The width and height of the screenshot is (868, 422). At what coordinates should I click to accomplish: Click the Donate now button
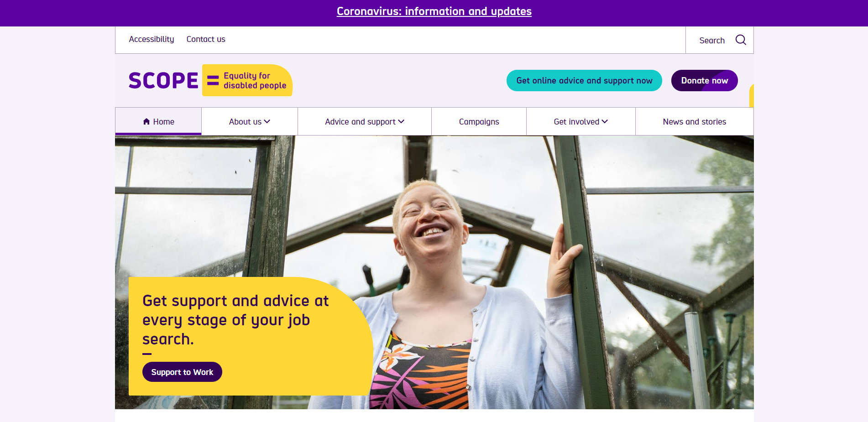click(704, 80)
